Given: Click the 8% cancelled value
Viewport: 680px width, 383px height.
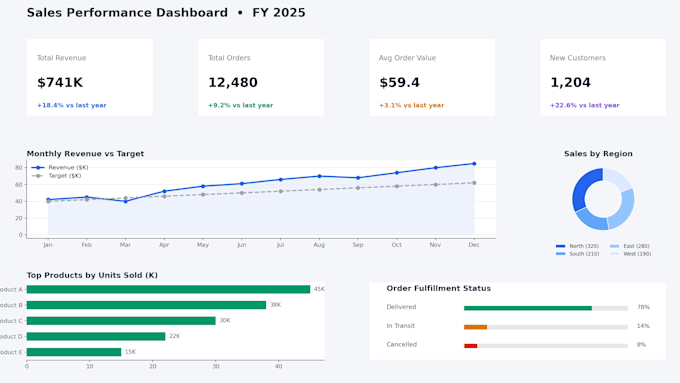Looking at the screenshot, I should click(641, 345).
